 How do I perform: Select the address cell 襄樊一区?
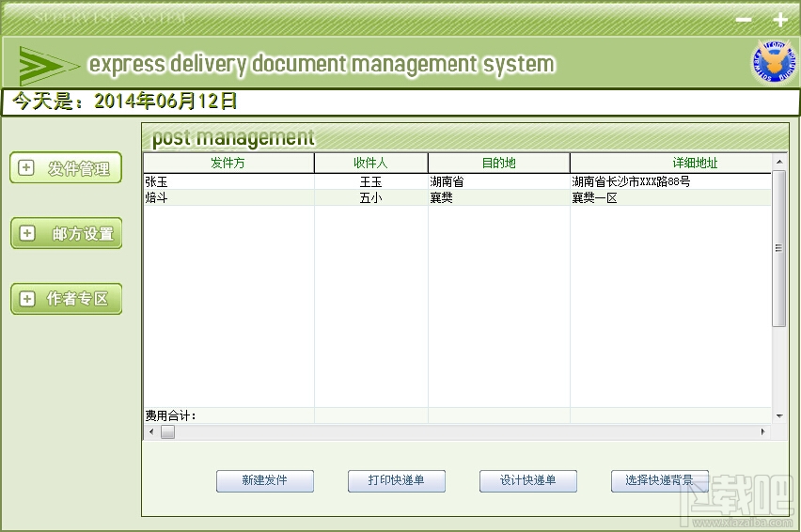[670, 197]
